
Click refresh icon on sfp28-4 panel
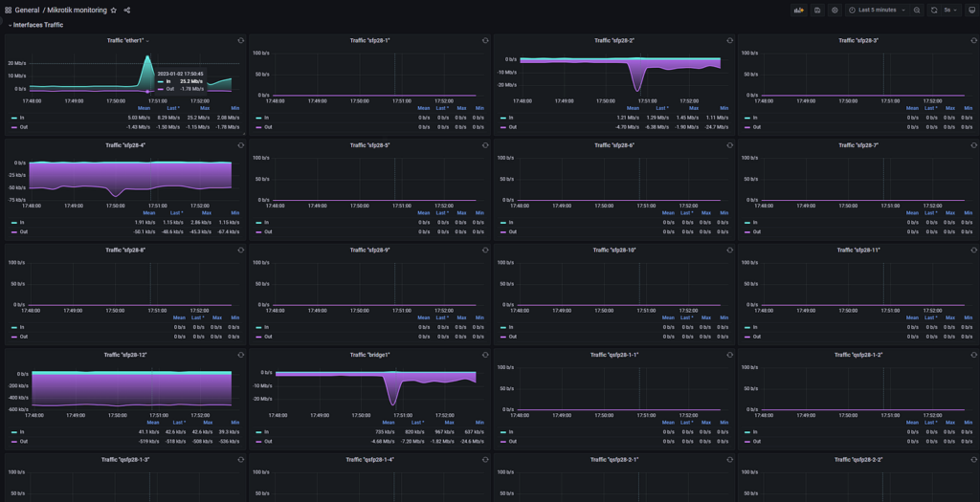(240, 145)
